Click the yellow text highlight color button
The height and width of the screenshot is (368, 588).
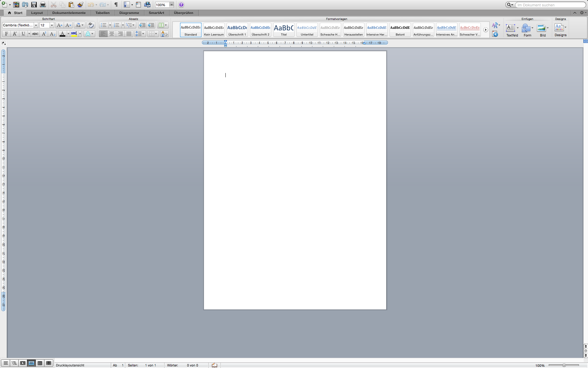[74, 34]
